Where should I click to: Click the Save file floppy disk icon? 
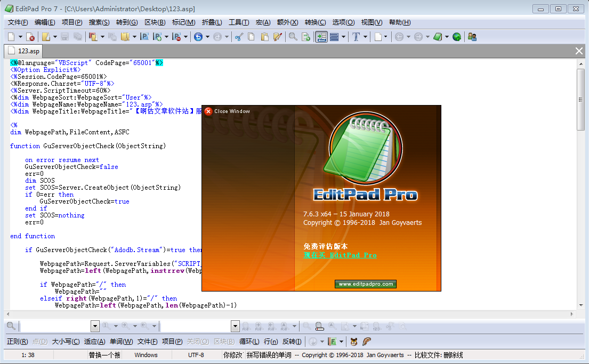tap(64, 37)
